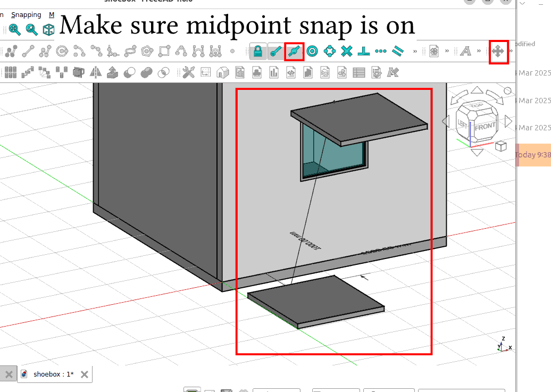The height and width of the screenshot is (392, 551).
Task: Switch to the shoebox document tab
Action: pos(53,374)
